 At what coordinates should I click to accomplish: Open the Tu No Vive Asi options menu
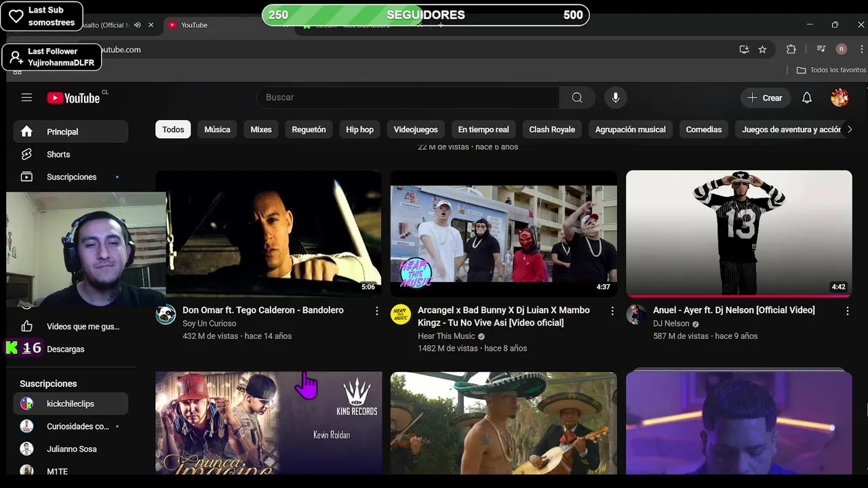click(x=612, y=310)
